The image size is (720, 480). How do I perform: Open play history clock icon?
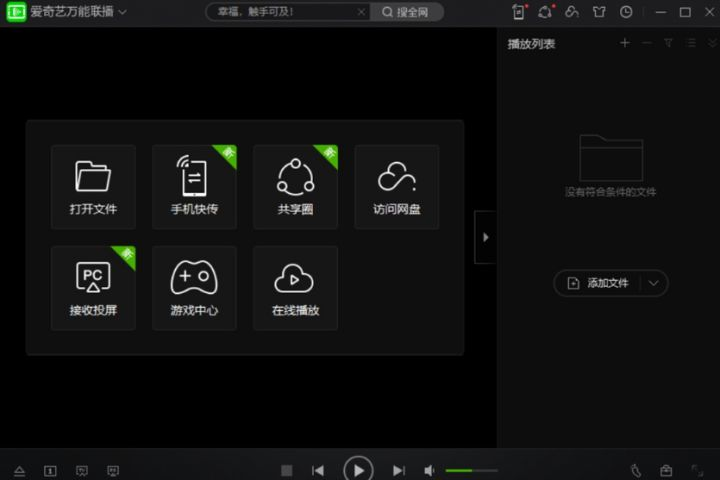[626, 12]
